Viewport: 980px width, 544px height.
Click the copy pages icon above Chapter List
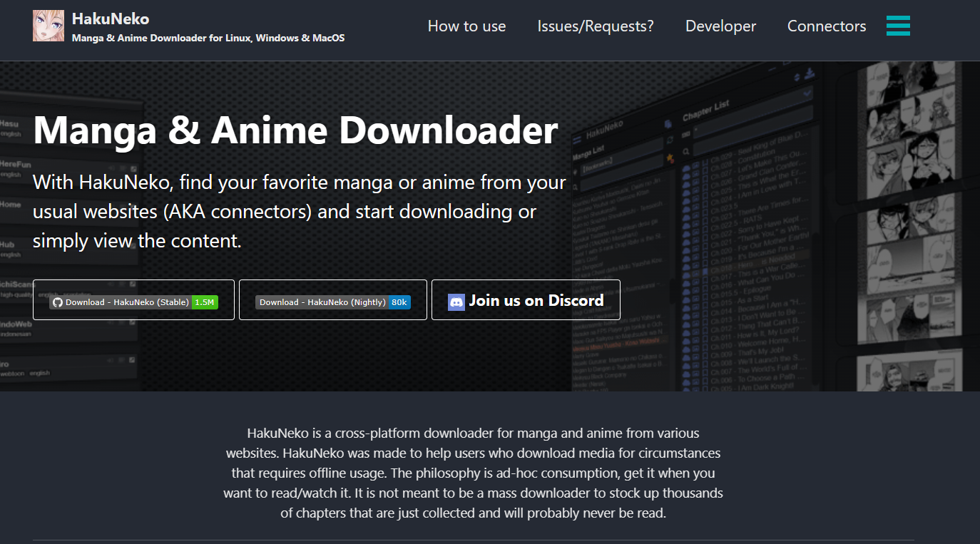coord(668,123)
